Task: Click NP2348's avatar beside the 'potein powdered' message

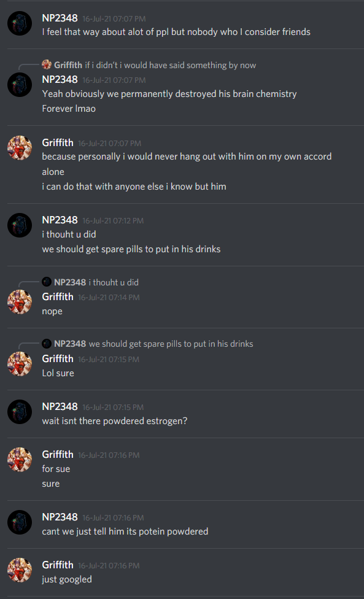Action: click(20, 522)
